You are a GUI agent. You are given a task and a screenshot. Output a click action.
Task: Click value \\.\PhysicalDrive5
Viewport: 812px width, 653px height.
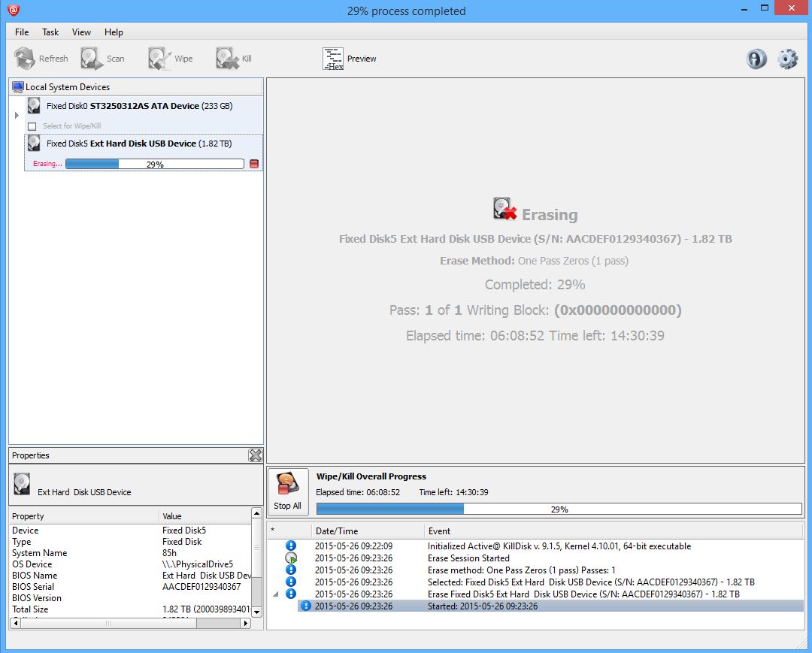point(198,564)
